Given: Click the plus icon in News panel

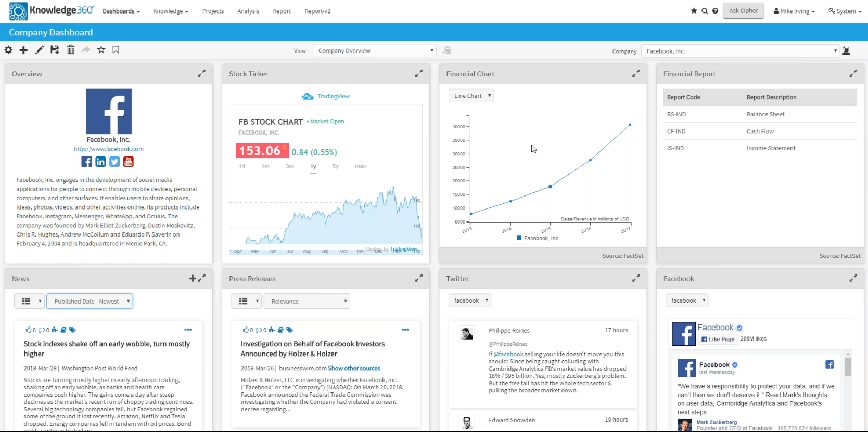Looking at the screenshot, I should (193, 279).
